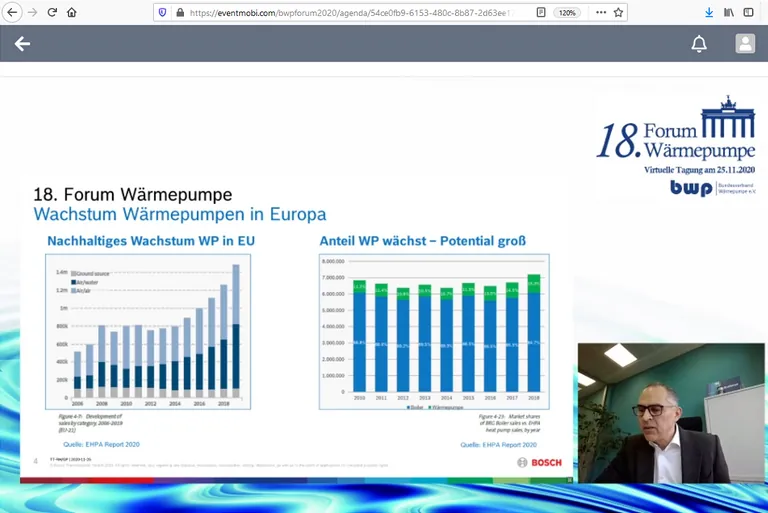Screen dimensions: 768x513
Task: Click the eventmobi.com URL address field
Action: click(x=350, y=13)
